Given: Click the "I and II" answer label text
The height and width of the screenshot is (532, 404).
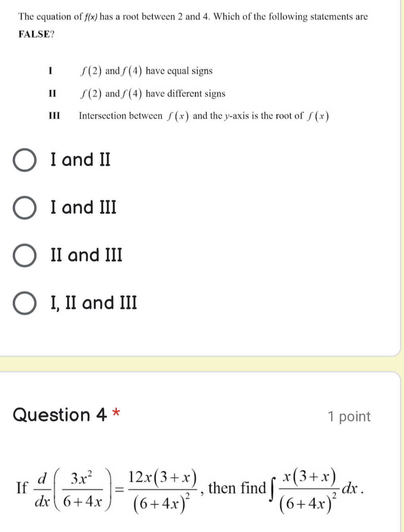Looking at the screenshot, I should coord(81,160).
